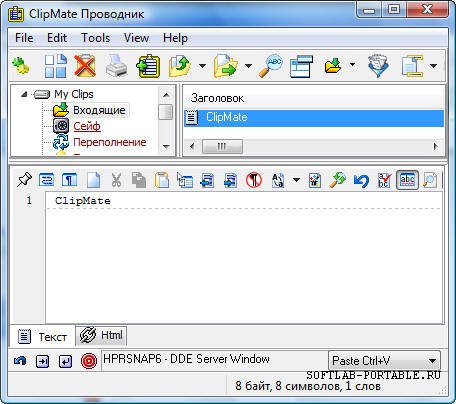Click scroll down arrow in folder tree
The width and height of the screenshot is (456, 404).
166,147
